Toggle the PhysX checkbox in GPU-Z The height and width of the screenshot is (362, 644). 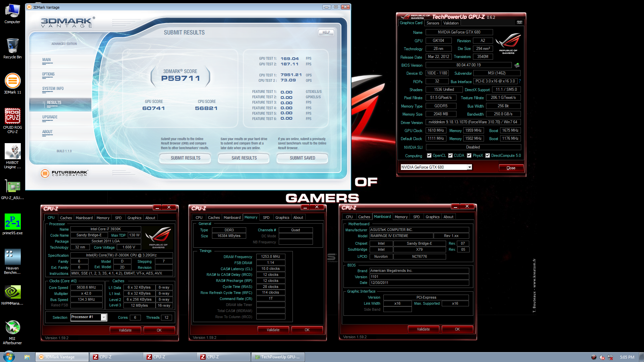pos(469,156)
